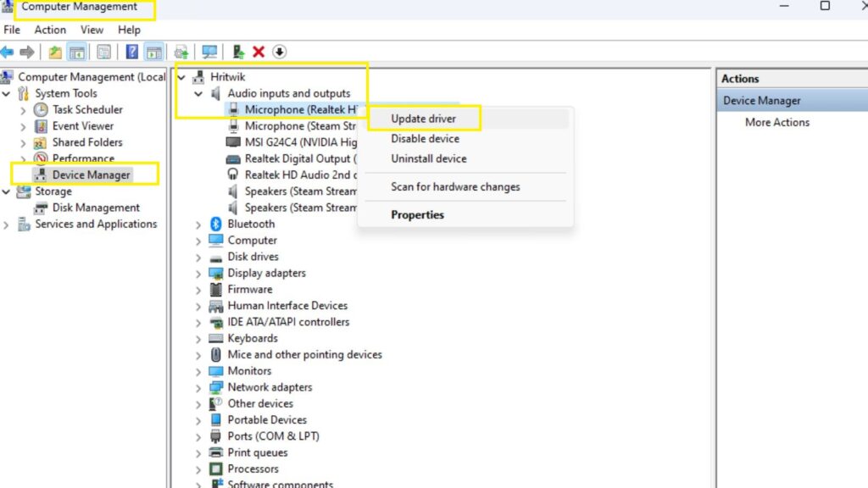Click the update driver down-arrow icon

coord(280,52)
